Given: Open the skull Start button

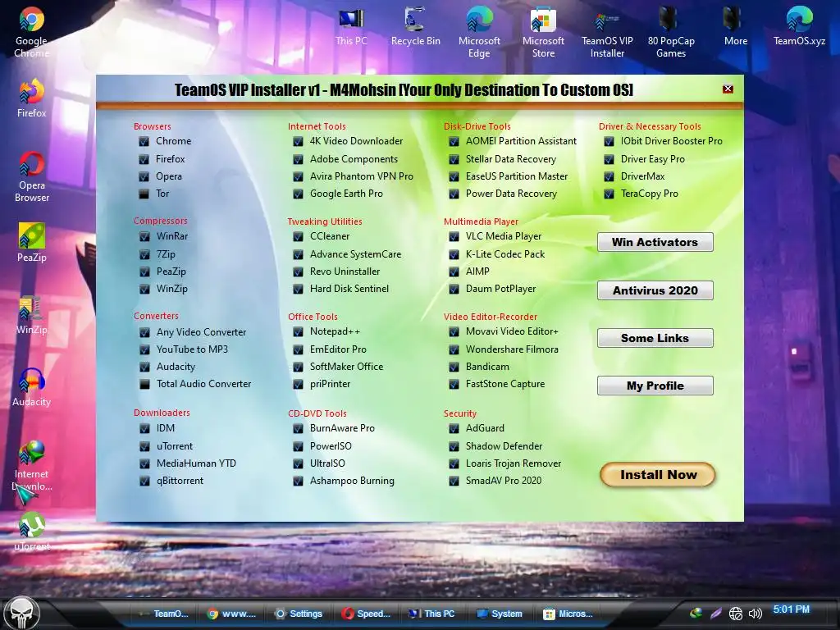Looking at the screenshot, I should click(x=22, y=613).
